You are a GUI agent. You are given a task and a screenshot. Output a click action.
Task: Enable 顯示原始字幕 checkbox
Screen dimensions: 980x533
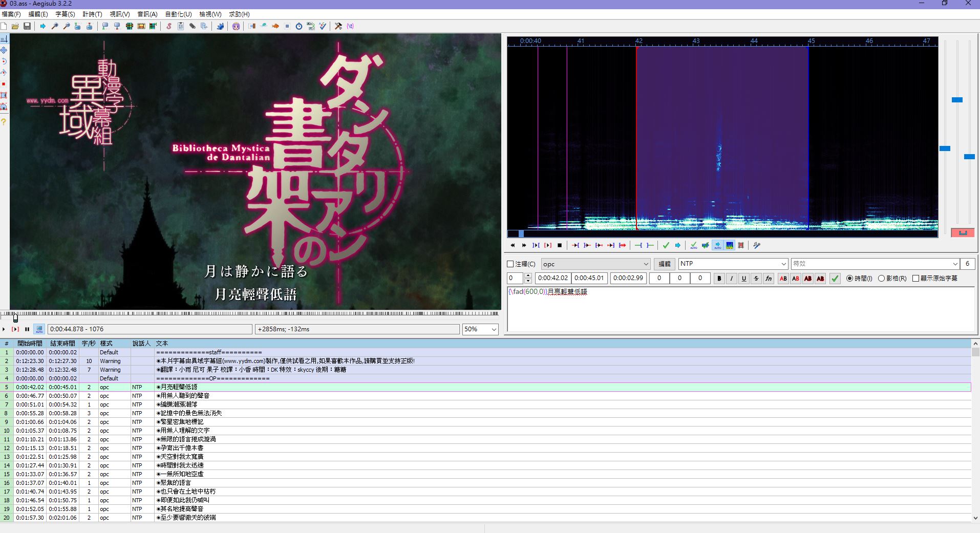click(x=915, y=279)
